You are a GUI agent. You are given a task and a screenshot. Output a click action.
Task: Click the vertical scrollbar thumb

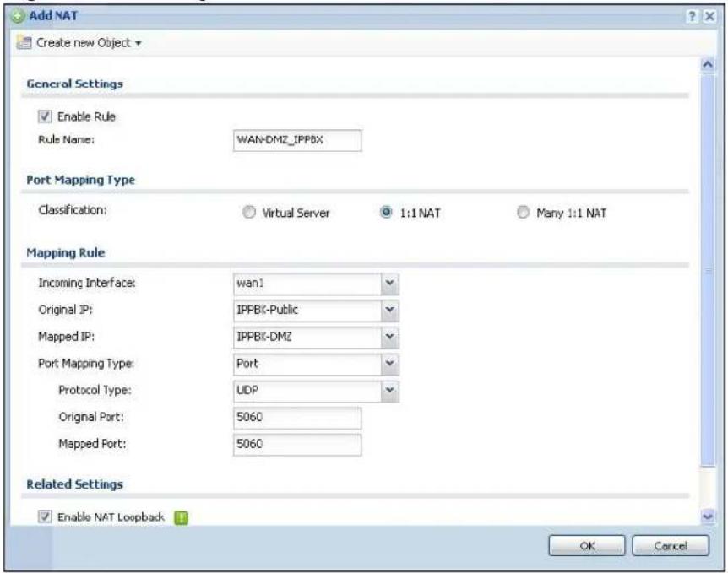pos(708,269)
